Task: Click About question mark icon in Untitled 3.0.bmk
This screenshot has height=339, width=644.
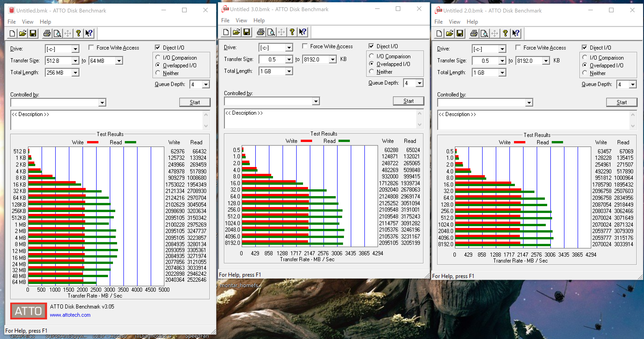Action: (292, 32)
